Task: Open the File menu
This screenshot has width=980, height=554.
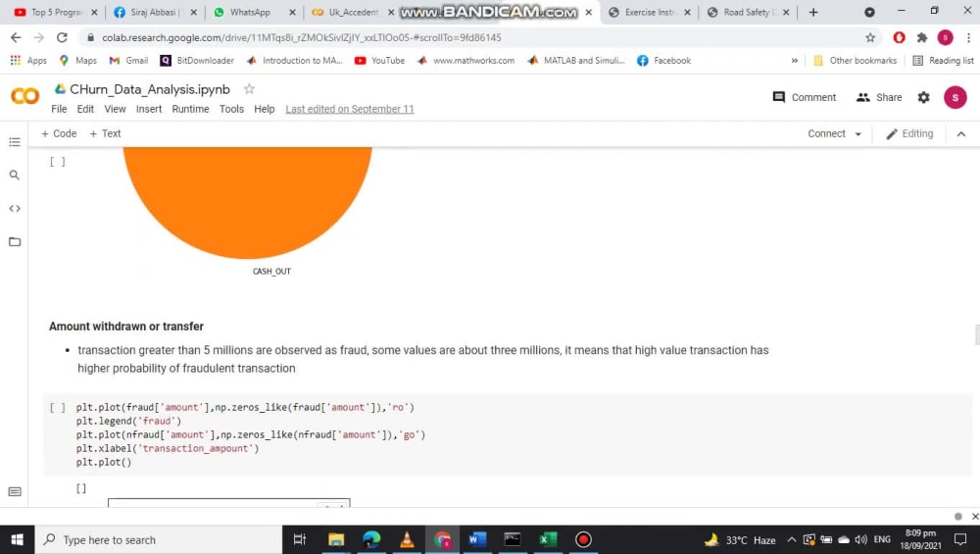Action: [x=59, y=109]
